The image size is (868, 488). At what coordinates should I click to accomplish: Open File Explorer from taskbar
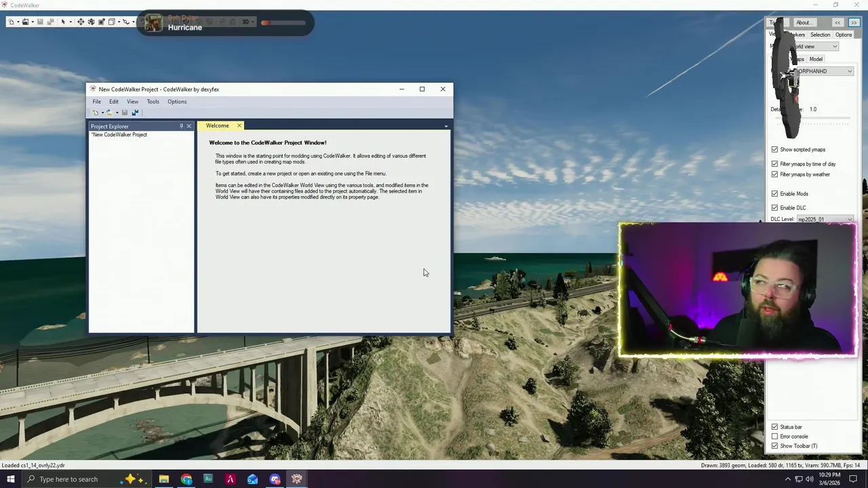(x=163, y=479)
